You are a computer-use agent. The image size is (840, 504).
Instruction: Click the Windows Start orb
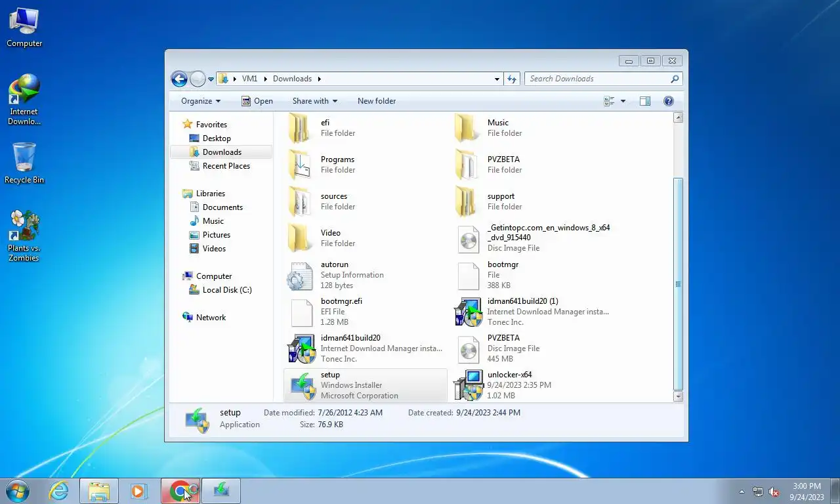[x=18, y=491]
